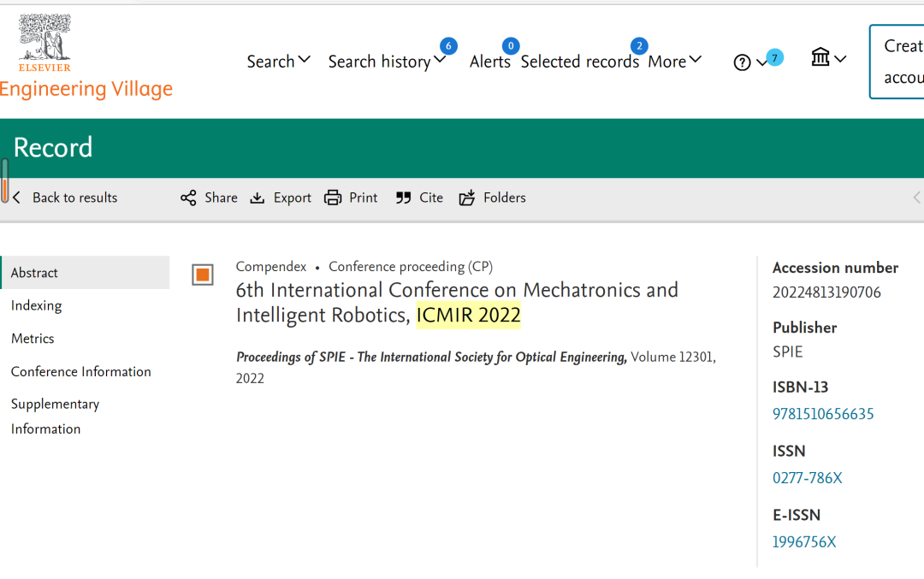Click the help notification badge 7
Image resolution: width=924 pixels, height=579 pixels.
[775, 57]
